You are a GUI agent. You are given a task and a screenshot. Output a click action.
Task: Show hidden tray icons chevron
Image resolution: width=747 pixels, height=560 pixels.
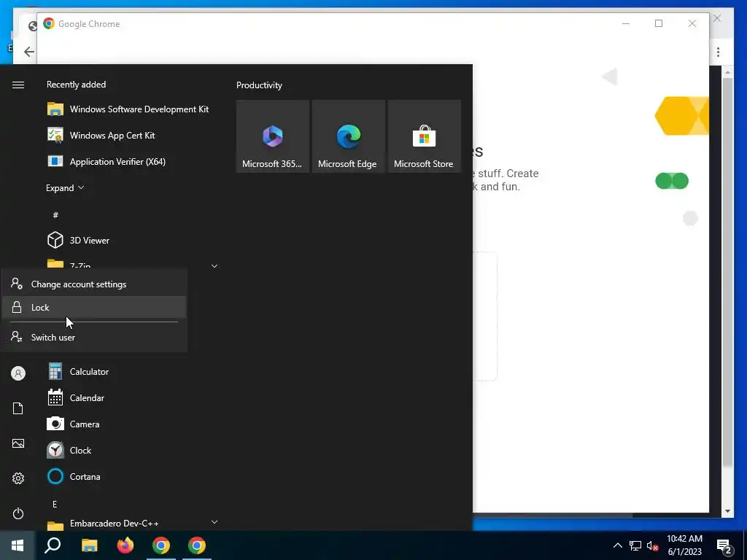(x=617, y=545)
